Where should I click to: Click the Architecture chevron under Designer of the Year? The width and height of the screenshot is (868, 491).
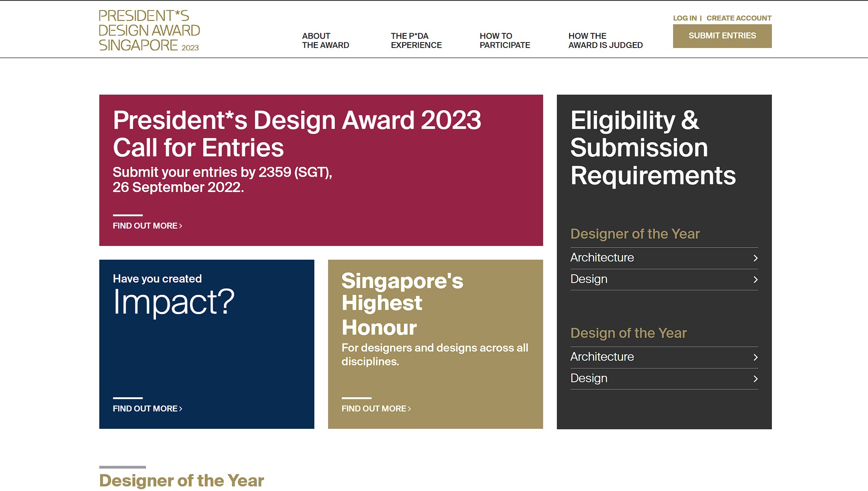[755, 258]
